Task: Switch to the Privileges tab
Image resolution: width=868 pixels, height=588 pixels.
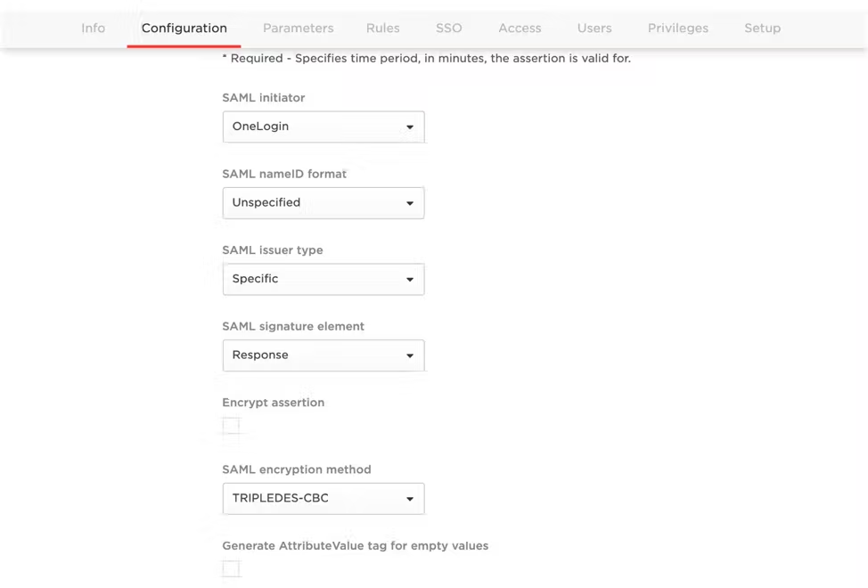Action: 677,29
